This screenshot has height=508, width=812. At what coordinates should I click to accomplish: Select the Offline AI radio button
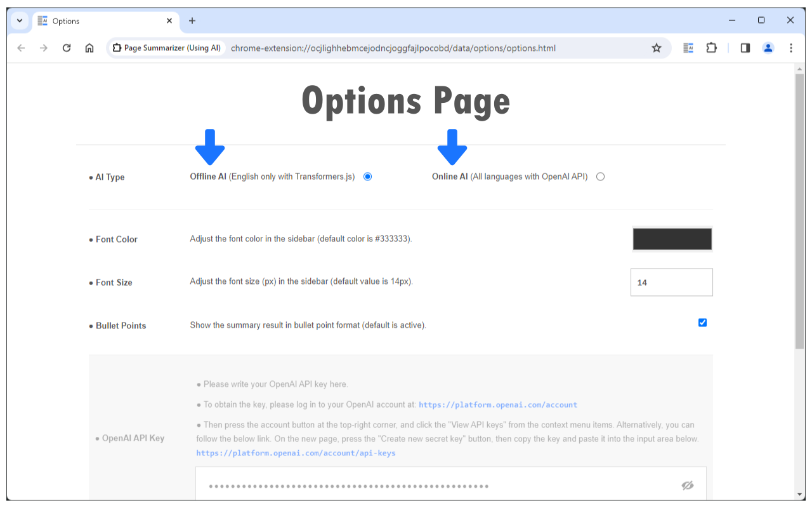(367, 177)
